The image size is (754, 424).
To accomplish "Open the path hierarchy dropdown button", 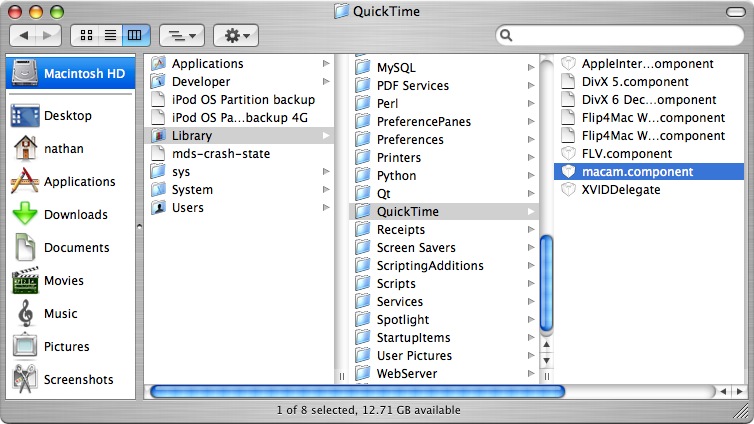I will (181, 35).
